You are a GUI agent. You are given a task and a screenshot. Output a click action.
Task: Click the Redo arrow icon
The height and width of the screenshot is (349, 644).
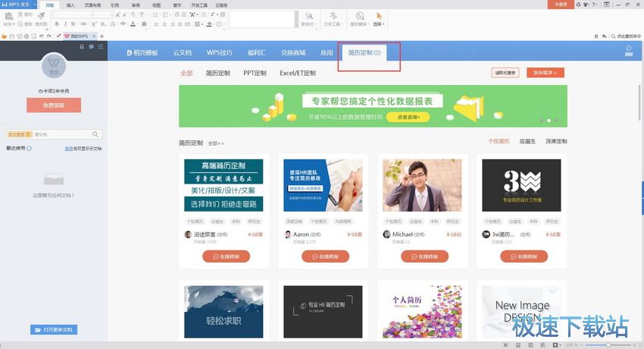[x=49, y=36]
